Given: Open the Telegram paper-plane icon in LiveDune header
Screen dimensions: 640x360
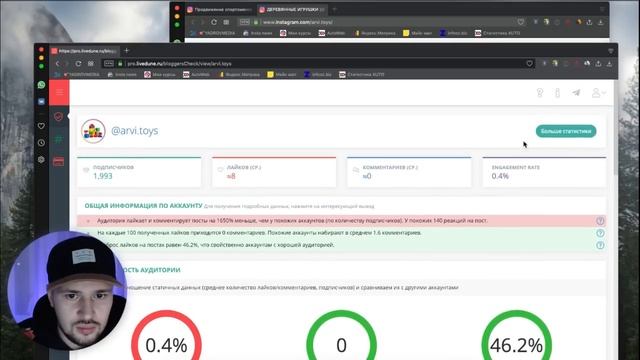Looking at the screenshot, I should pos(576,93).
